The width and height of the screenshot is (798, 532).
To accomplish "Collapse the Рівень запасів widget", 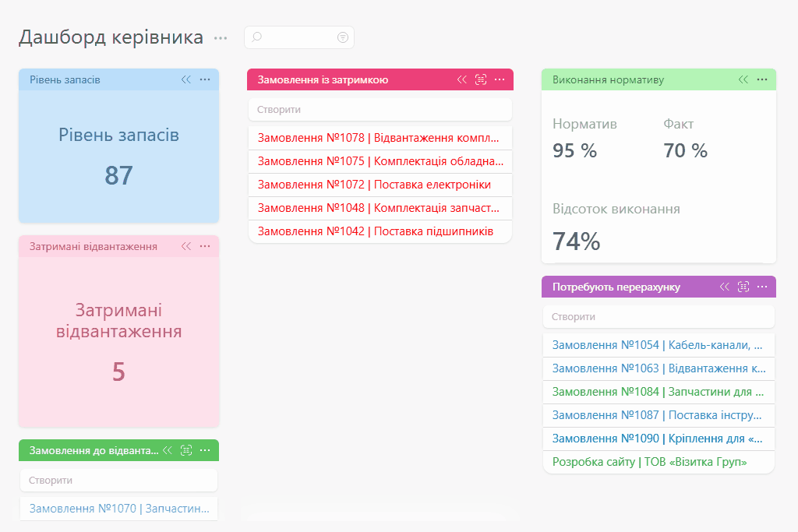I will [186, 79].
